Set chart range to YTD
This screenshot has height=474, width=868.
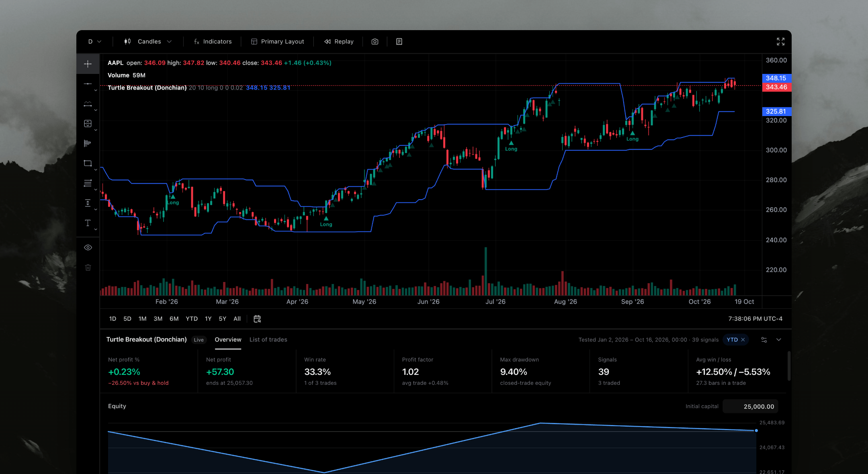pos(192,319)
